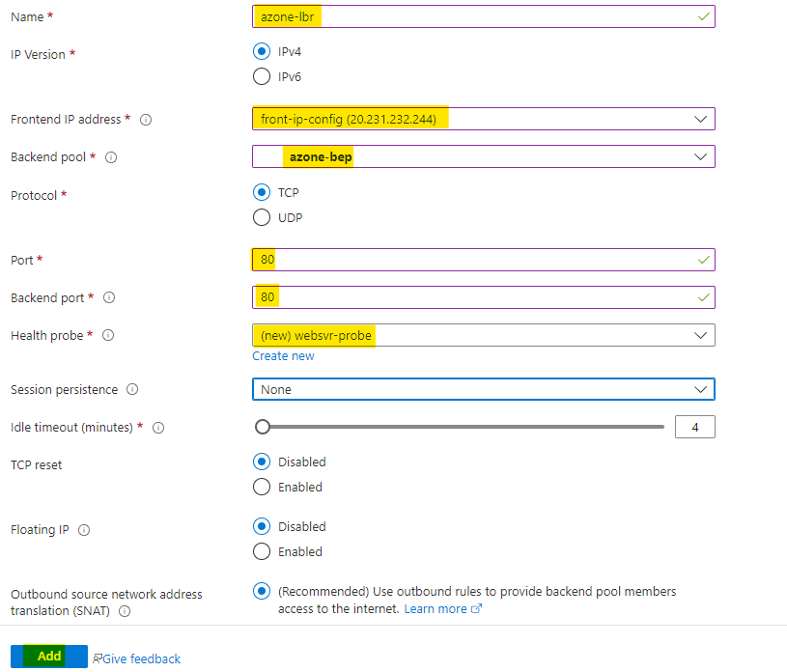
Task: Open the Frontend IP address dropdown
Action: 483,119
